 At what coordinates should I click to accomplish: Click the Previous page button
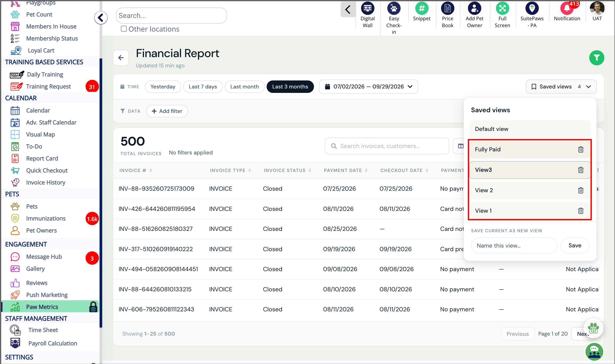tap(517, 334)
